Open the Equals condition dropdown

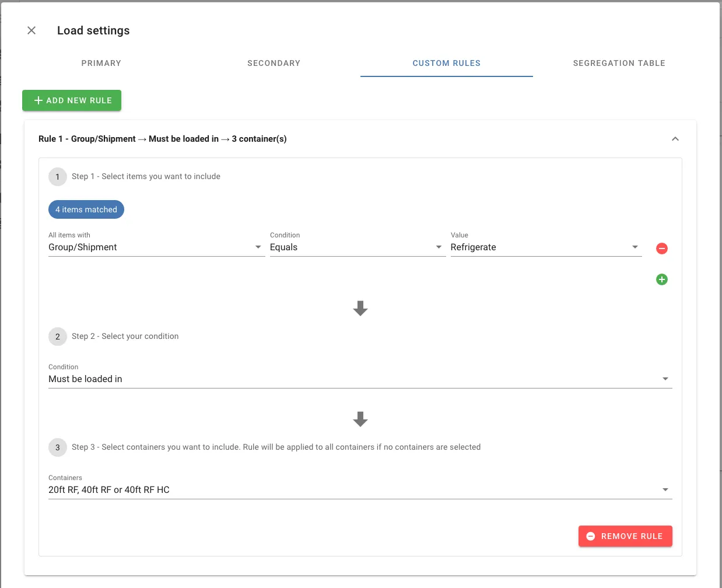356,247
